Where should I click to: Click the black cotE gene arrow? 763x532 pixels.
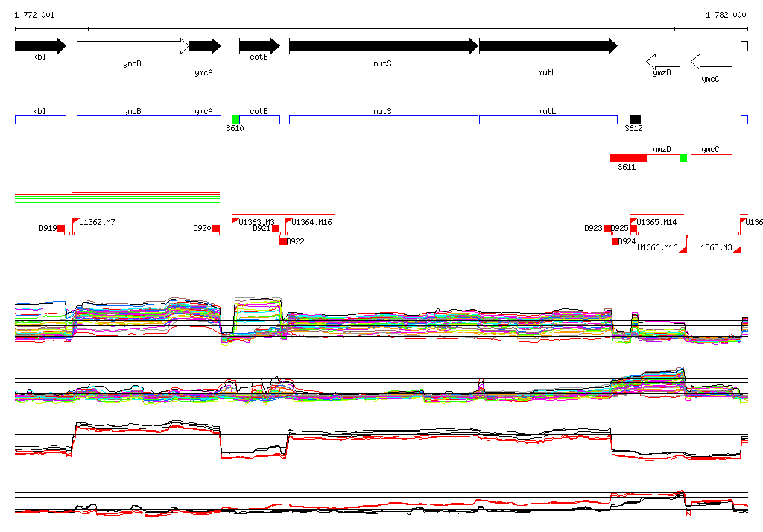[259, 46]
